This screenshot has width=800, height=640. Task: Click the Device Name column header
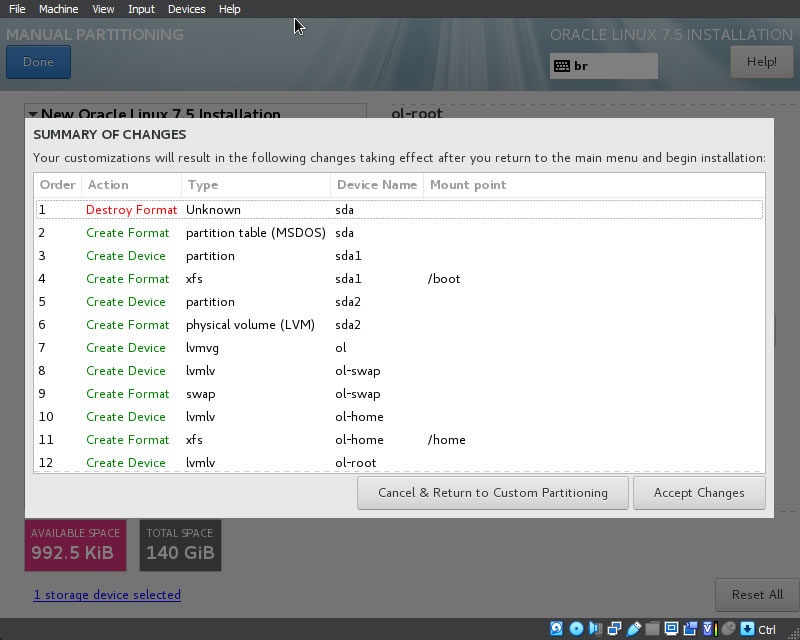[377, 185]
